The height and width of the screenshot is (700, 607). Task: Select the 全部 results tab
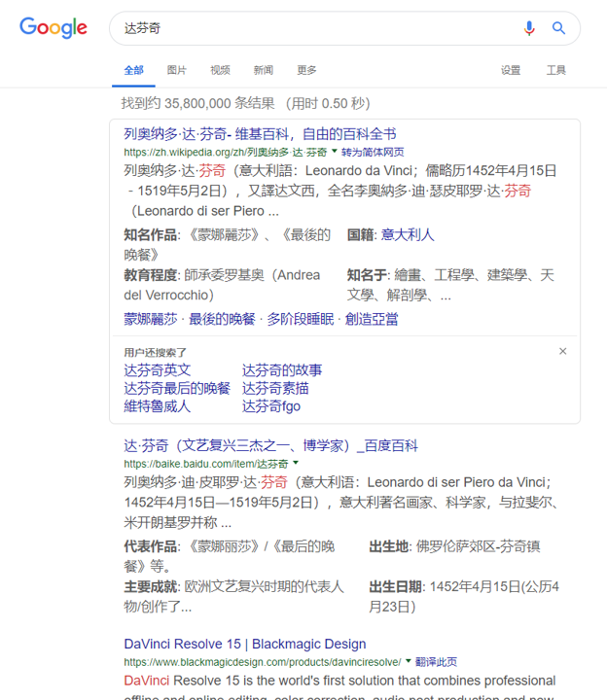point(133,70)
